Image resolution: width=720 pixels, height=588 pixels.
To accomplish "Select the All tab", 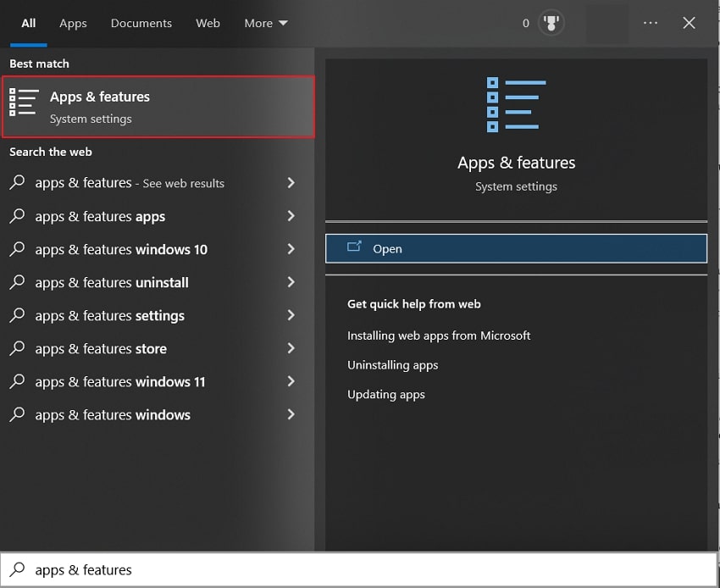I will pyautogui.click(x=29, y=23).
